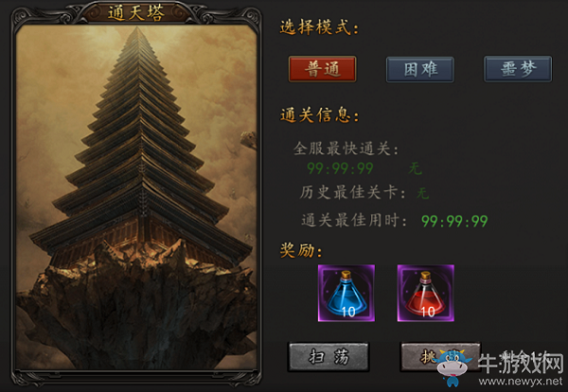Inspect the red health potion reward
The width and height of the screenshot is (568, 392).
click(x=426, y=294)
